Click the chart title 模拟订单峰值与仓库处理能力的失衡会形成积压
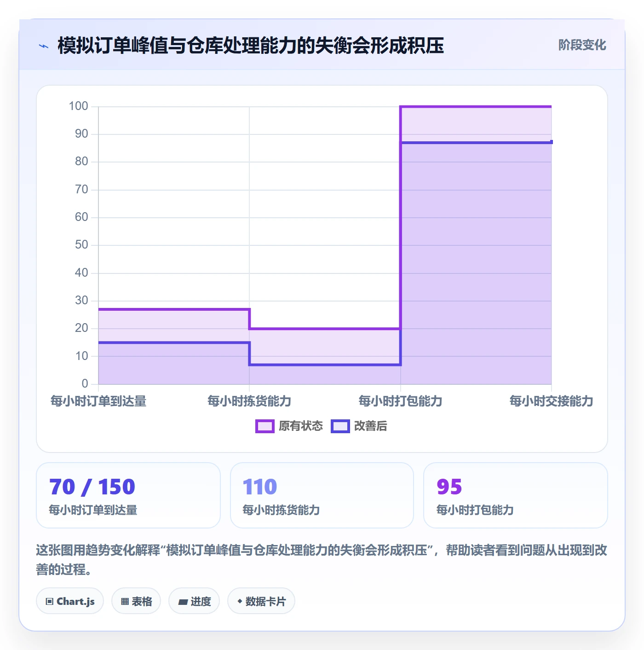644x650 pixels. point(251,46)
